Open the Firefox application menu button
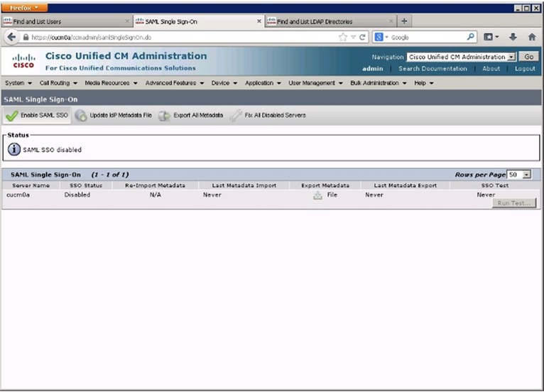544x392 pixels. click(x=24, y=8)
